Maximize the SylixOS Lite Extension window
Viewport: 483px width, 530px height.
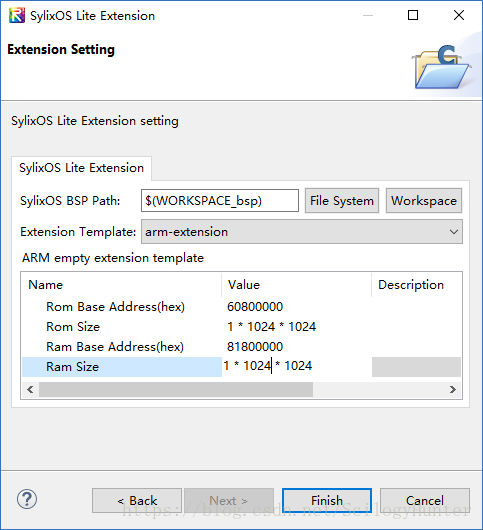pyautogui.click(x=413, y=15)
